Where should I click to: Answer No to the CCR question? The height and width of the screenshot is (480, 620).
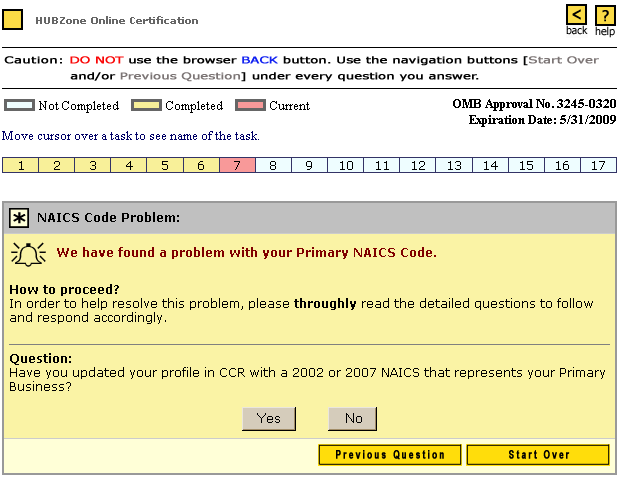click(x=353, y=418)
